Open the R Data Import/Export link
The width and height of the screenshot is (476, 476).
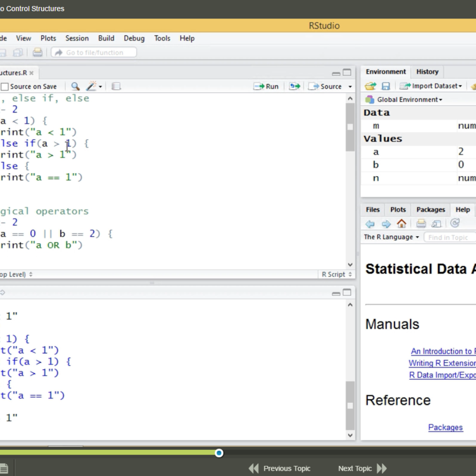pyautogui.click(x=443, y=375)
